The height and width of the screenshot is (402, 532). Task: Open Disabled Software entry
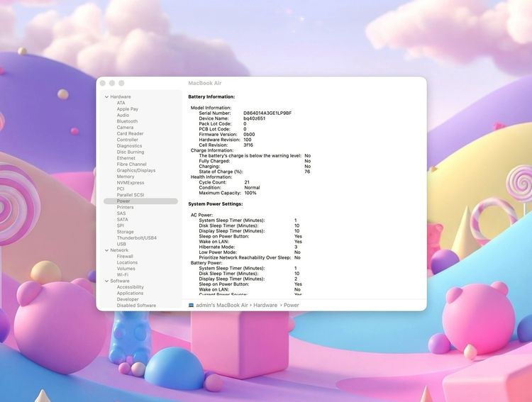(x=136, y=306)
